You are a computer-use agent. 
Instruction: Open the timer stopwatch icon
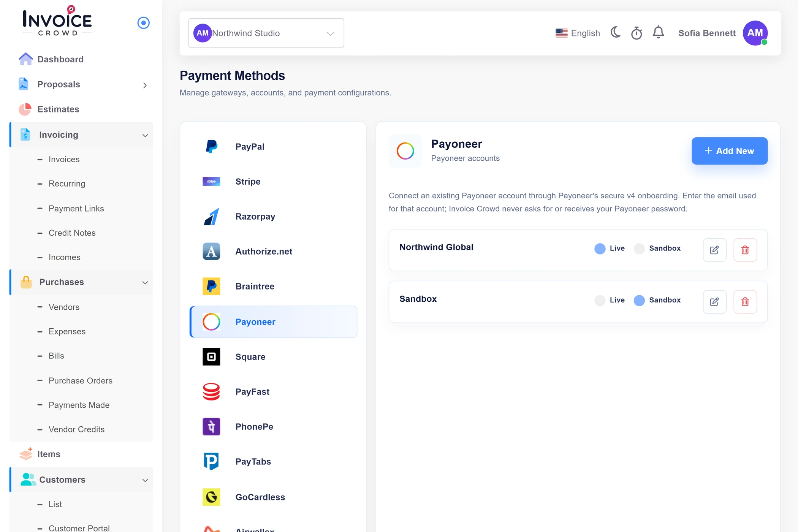coord(636,33)
